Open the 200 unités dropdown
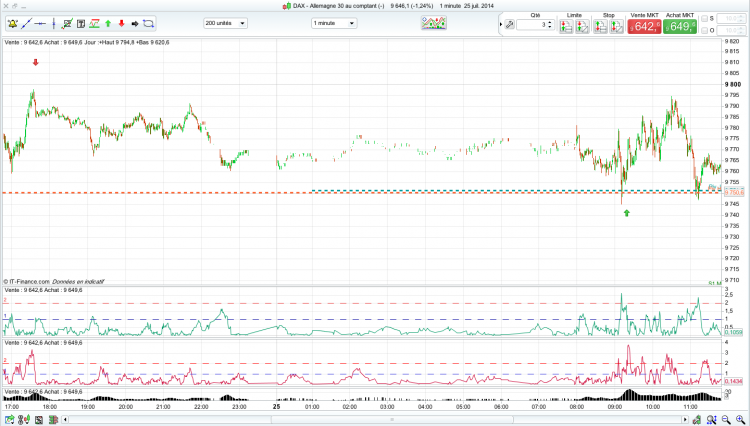The height and width of the screenshot is (426, 750). point(225,23)
